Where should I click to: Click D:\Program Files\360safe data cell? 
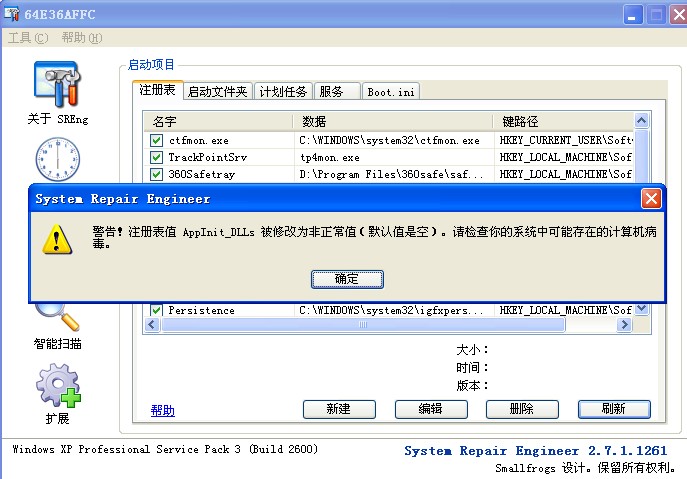(x=391, y=174)
